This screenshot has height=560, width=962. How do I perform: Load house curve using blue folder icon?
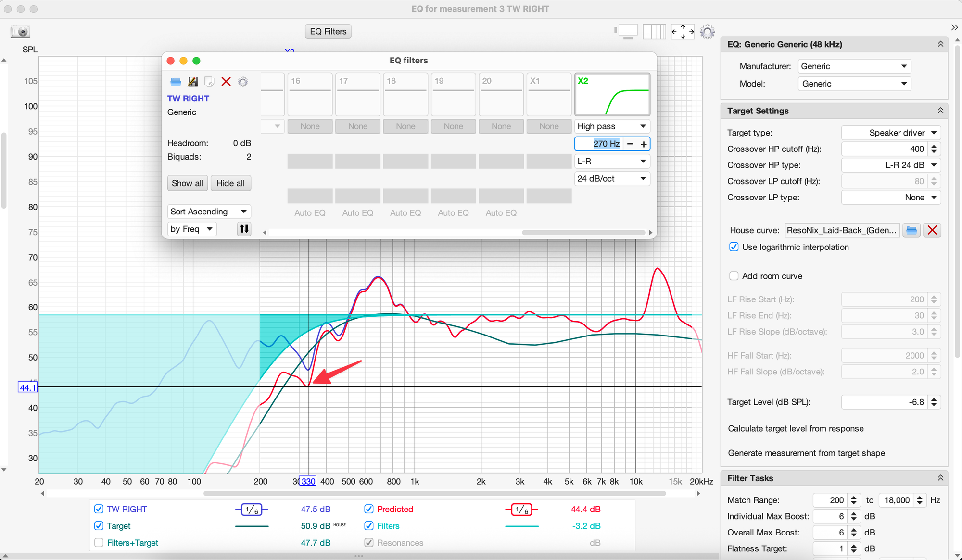(911, 230)
